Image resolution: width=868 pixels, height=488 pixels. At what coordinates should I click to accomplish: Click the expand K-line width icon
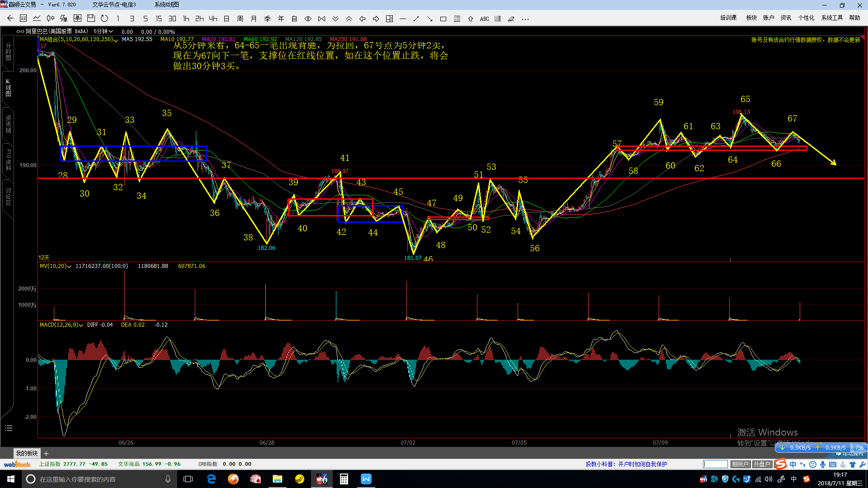pos(308,19)
